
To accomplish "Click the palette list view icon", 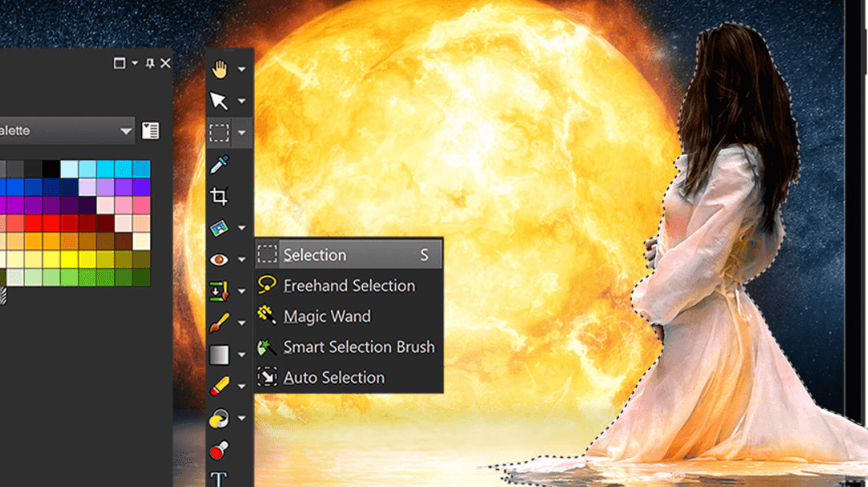I will pyautogui.click(x=150, y=131).
